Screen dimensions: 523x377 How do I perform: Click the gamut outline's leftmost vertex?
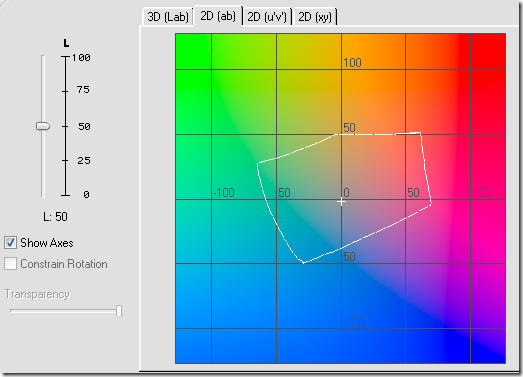click(x=258, y=163)
